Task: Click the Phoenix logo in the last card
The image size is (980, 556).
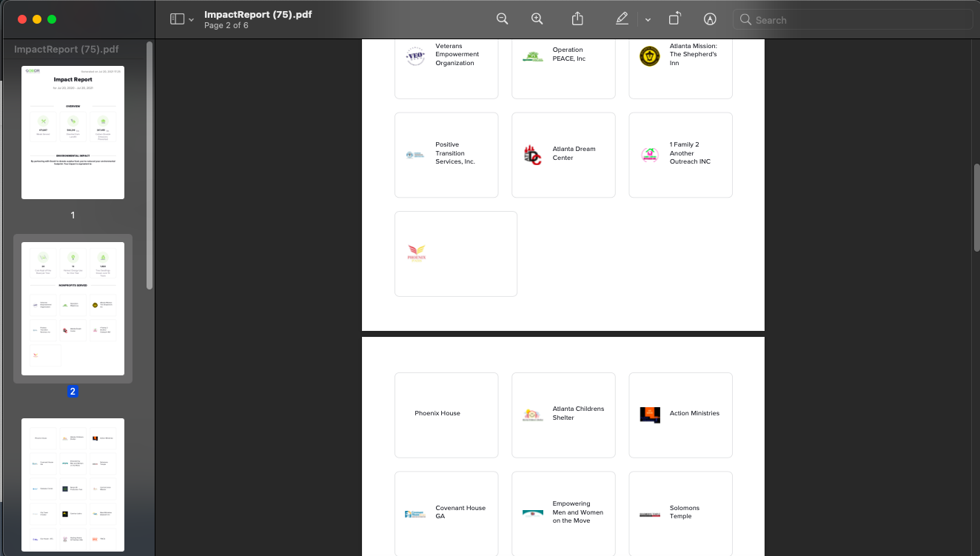Action: (x=417, y=253)
